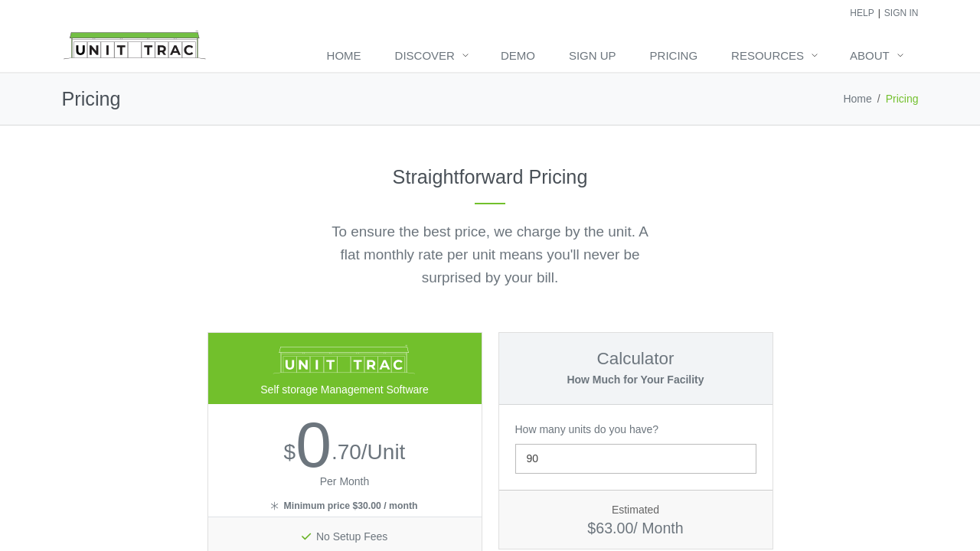Click the asterisk icon before Minimum price
Screen dimensions: 980x551
click(274, 506)
